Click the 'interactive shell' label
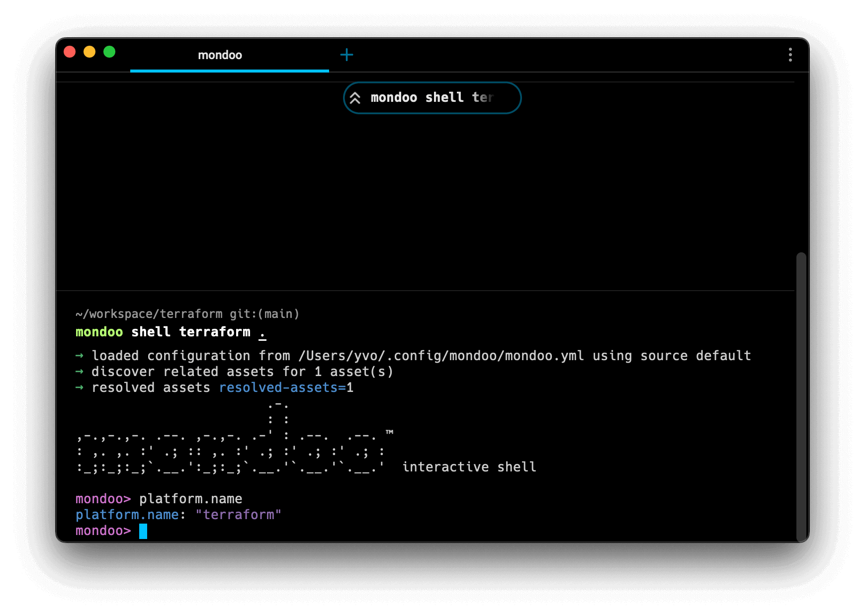865x616 pixels. click(x=469, y=467)
